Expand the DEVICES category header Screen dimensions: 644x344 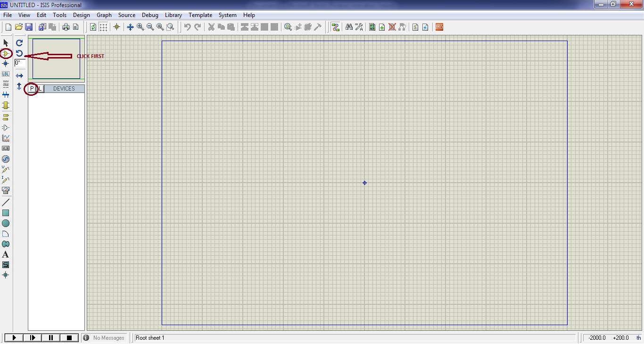[x=64, y=88]
